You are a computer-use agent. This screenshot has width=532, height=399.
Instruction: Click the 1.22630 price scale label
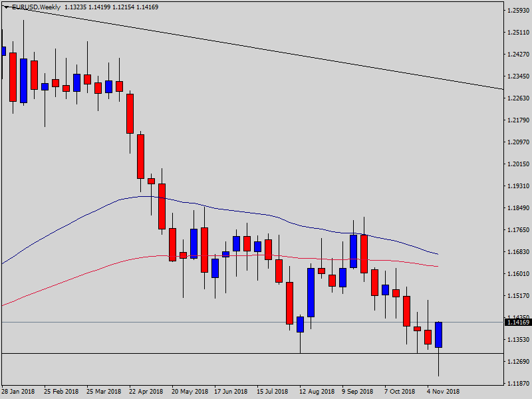518,98
